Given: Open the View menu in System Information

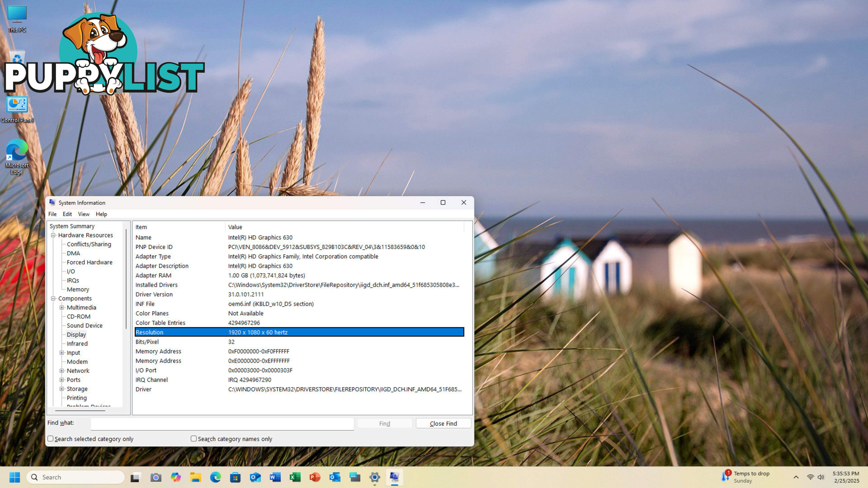Looking at the screenshot, I should click(x=83, y=214).
